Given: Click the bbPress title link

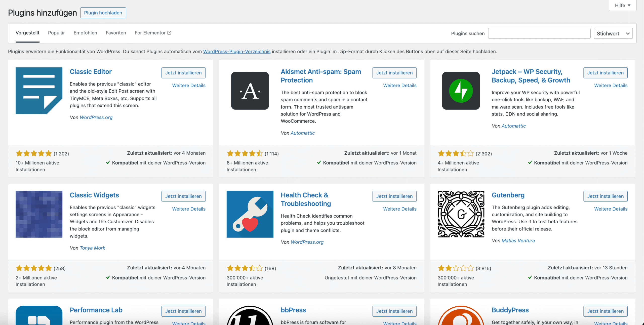Looking at the screenshot, I should click(x=293, y=310).
